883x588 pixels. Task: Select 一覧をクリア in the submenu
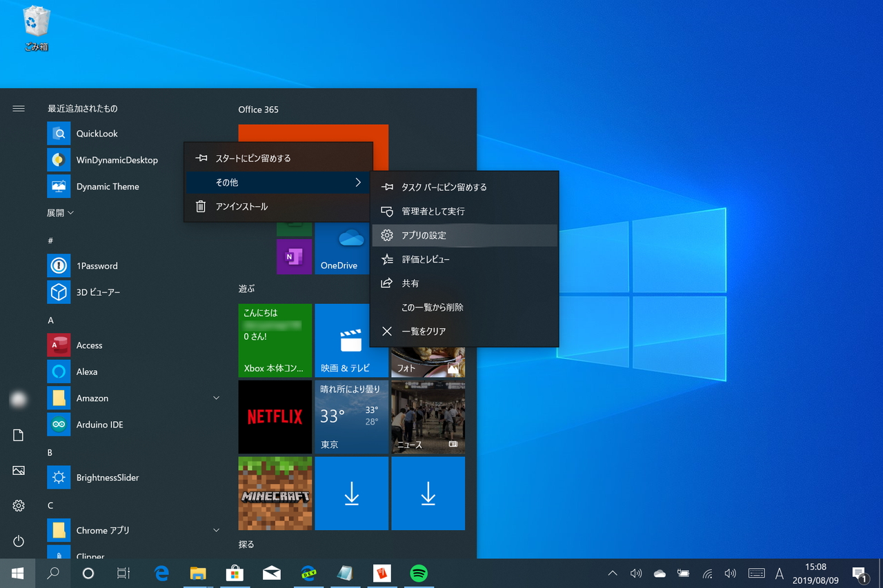464,332
